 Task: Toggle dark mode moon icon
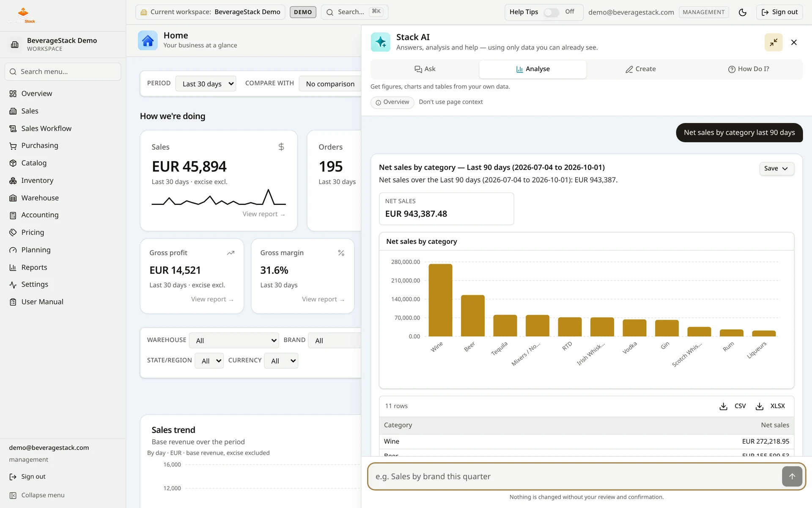pos(742,12)
